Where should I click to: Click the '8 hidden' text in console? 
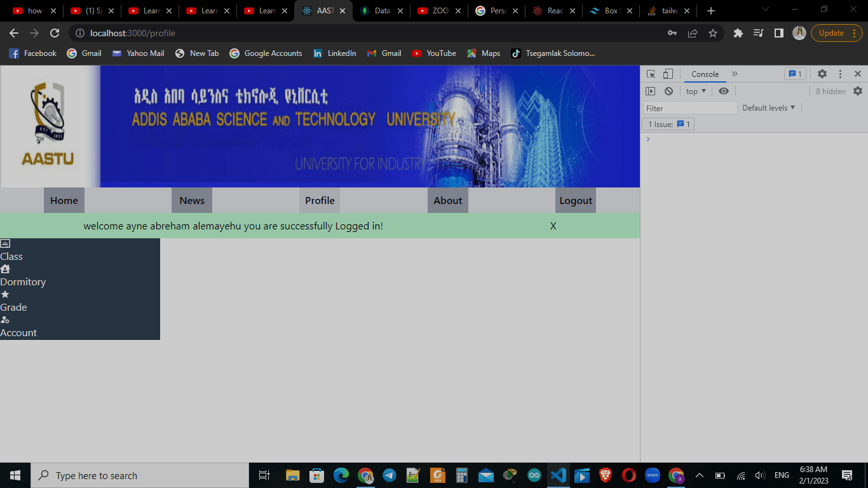pyautogui.click(x=831, y=91)
